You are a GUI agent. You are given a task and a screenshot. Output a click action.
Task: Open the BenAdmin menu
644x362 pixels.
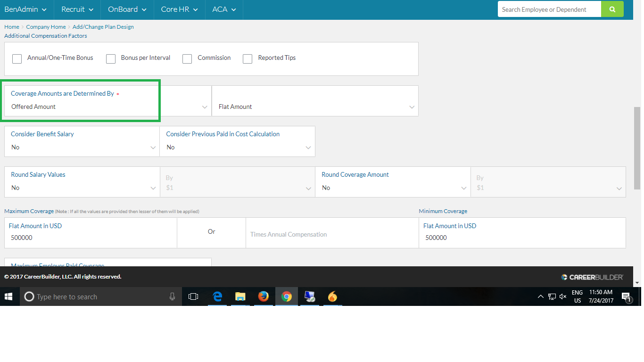pyautogui.click(x=26, y=9)
